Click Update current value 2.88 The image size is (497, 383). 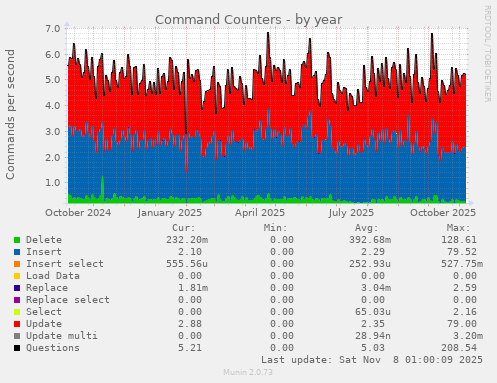[190, 324]
